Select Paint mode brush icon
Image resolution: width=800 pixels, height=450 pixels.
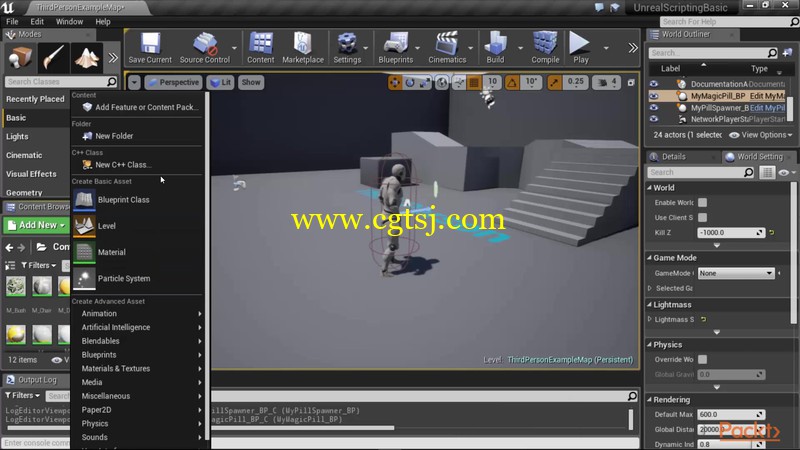(53, 58)
